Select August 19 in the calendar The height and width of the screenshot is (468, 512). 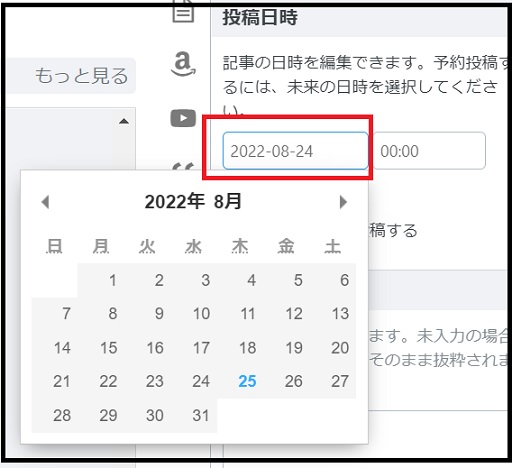point(286,348)
